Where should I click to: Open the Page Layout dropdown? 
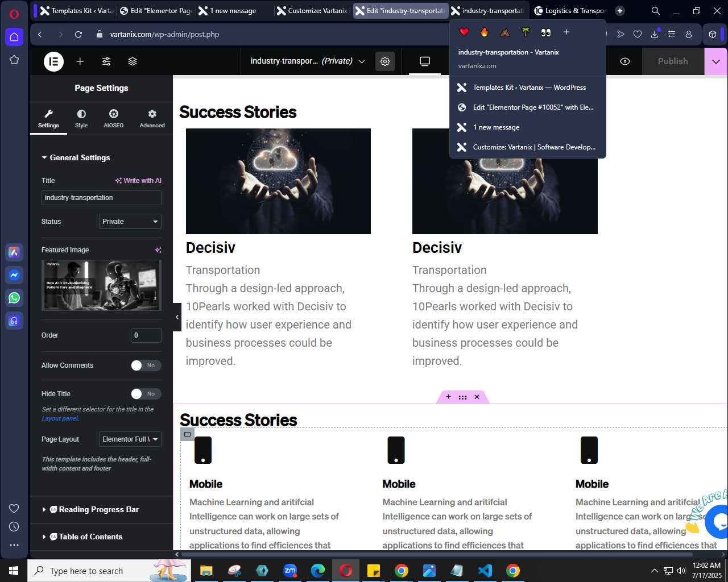coord(130,439)
